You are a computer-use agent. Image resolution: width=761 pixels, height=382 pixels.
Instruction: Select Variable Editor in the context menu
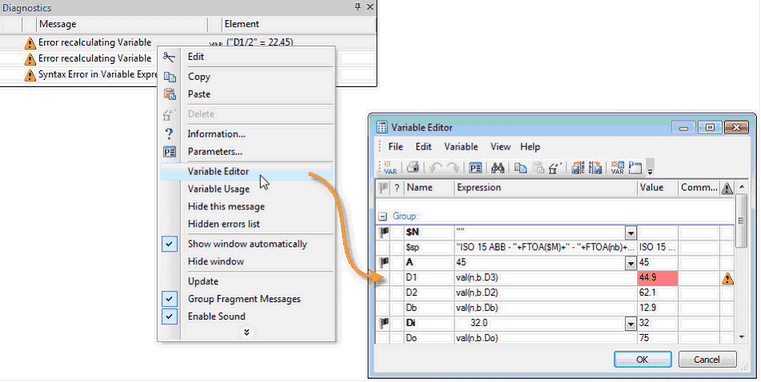(247, 171)
